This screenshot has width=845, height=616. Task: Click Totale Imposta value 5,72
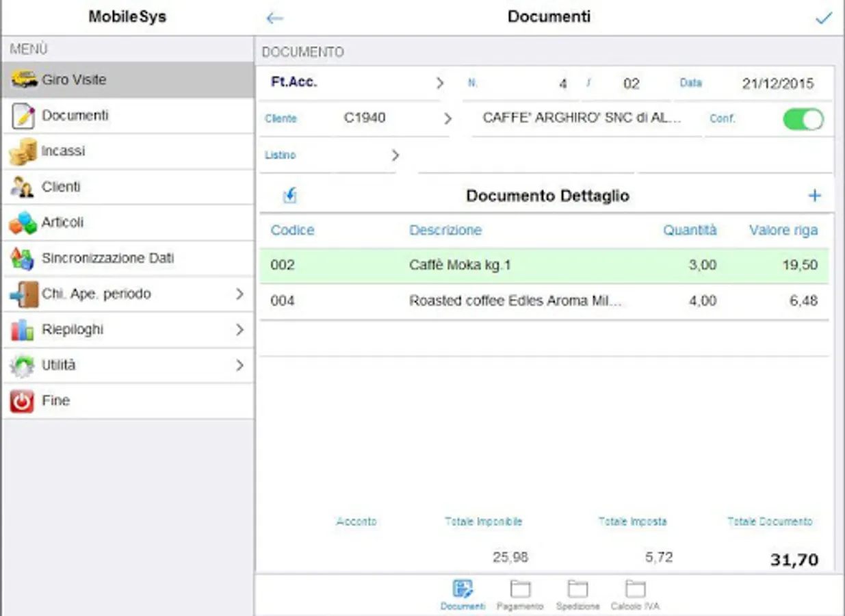point(659,558)
